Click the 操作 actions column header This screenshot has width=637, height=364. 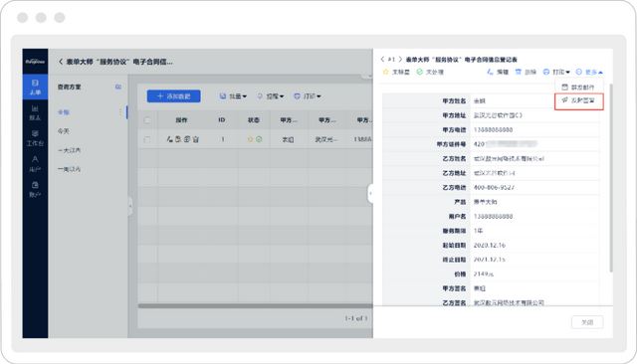tap(181, 120)
